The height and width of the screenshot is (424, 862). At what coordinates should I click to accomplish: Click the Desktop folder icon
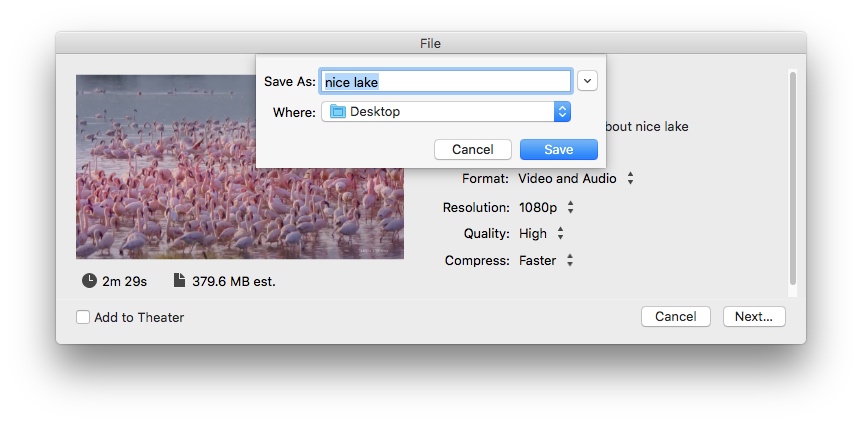pos(337,112)
